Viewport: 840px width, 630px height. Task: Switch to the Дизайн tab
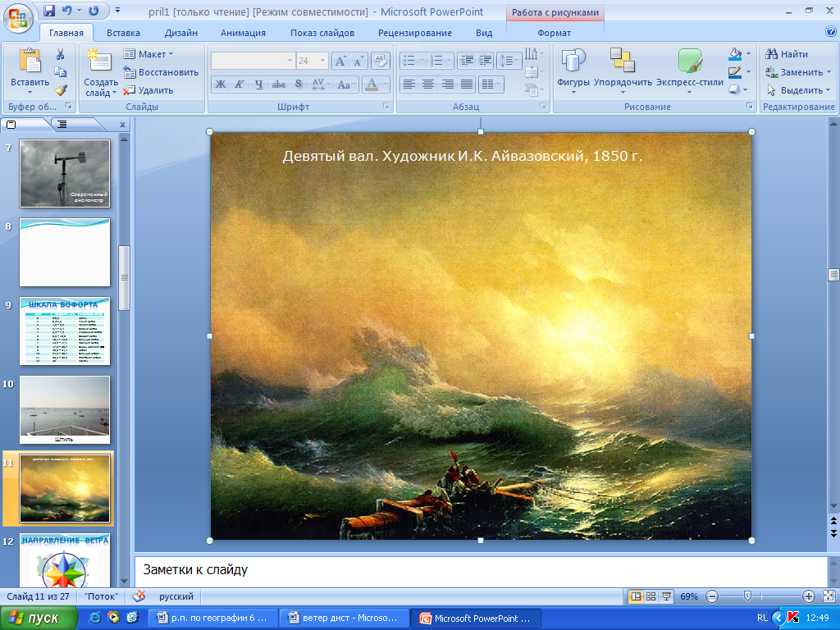pos(181,33)
